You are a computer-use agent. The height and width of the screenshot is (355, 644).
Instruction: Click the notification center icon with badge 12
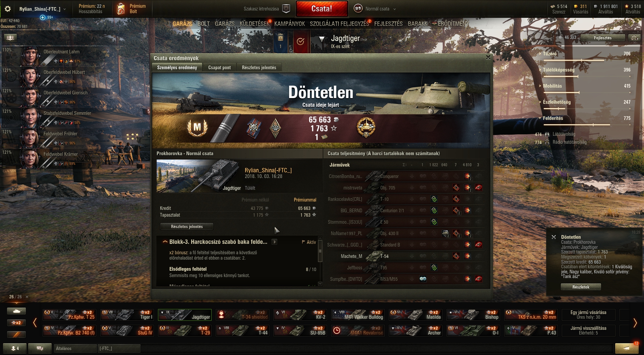[627, 348]
